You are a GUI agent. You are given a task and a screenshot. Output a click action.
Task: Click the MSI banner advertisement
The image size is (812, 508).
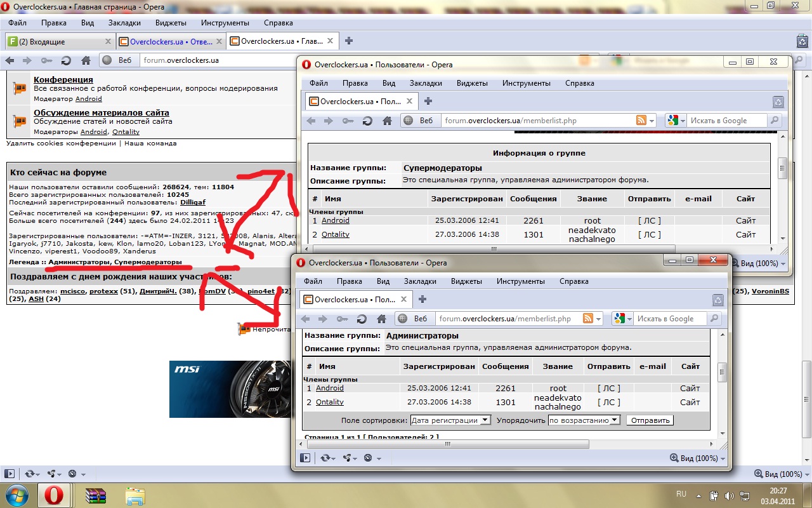(230, 389)
